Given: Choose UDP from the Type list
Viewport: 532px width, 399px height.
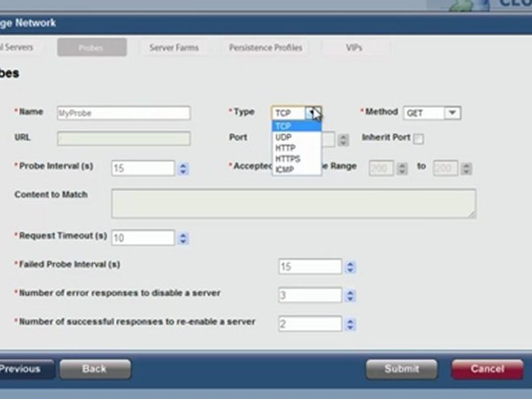Looking at the screenshot, I should [296, 137].
